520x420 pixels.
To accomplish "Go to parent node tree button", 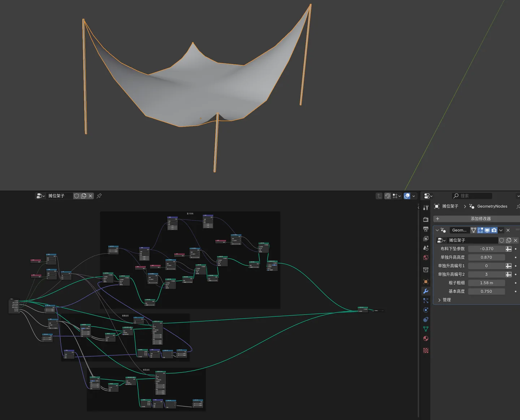I will pyautogui.click(x=379, y=196).
